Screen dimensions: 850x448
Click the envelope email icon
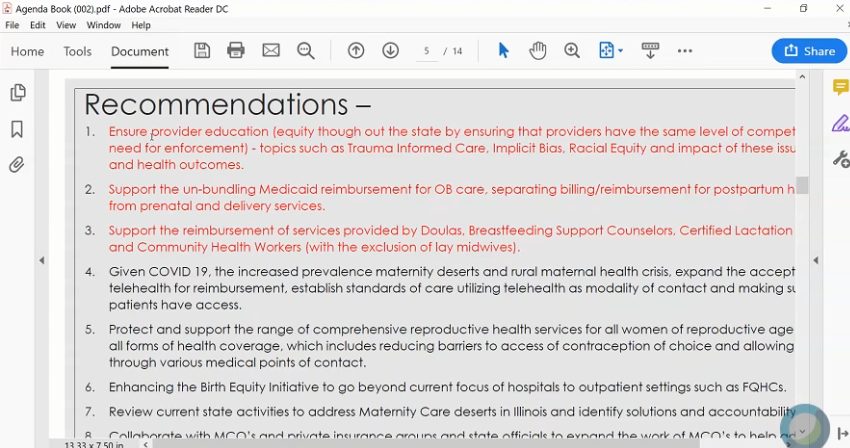[x=271, y=51]
